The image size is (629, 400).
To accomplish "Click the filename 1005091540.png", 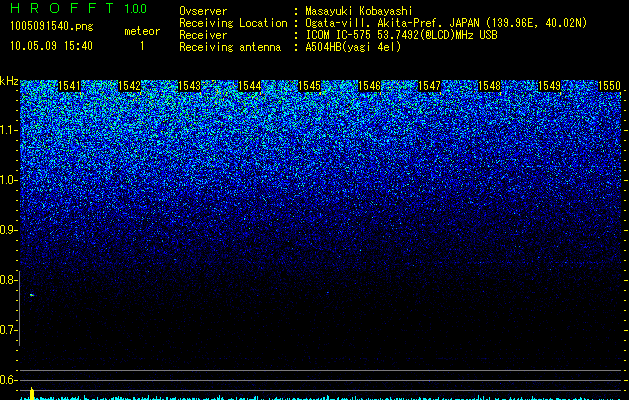I will tap(51, 26).
